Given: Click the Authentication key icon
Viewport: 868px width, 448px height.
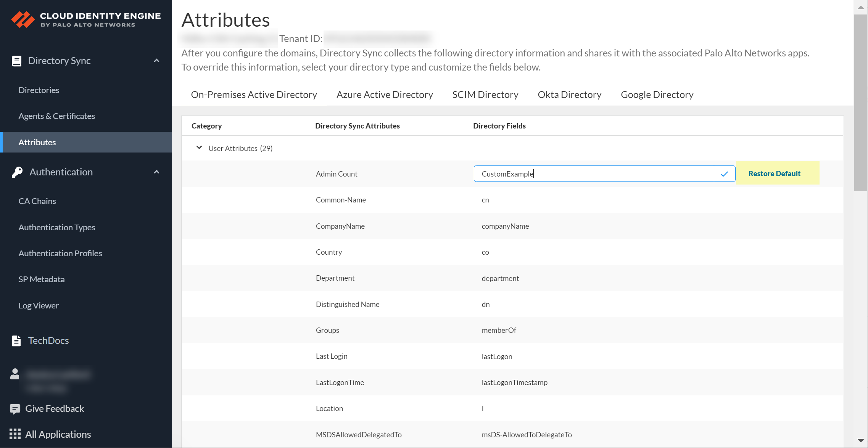Looking at the screenshot, I should [17, 172].
